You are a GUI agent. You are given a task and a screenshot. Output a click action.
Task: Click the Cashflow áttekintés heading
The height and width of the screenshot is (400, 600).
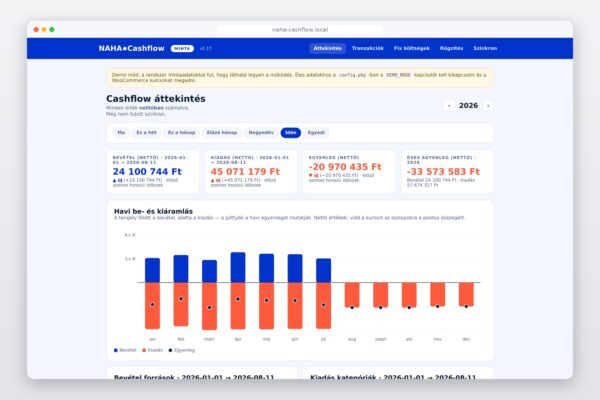pyautogui.click(x=156, y=99)
